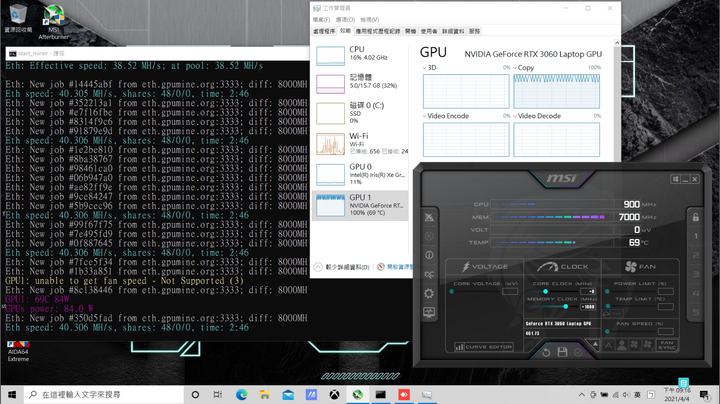Click the red app icon in taskbar
The image size is (720, 404).
404,394
